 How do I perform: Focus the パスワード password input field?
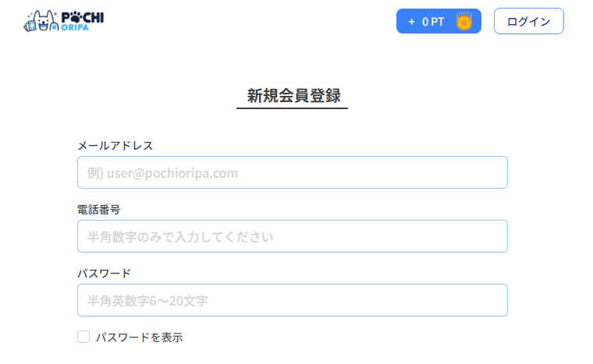[x=293, y=300]
